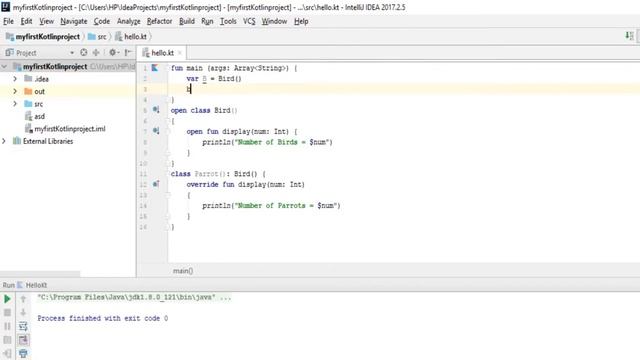Click the Down stack trace arrow
Image resolution: width=640 pixels, height=360 pixels.
[23, 313]
